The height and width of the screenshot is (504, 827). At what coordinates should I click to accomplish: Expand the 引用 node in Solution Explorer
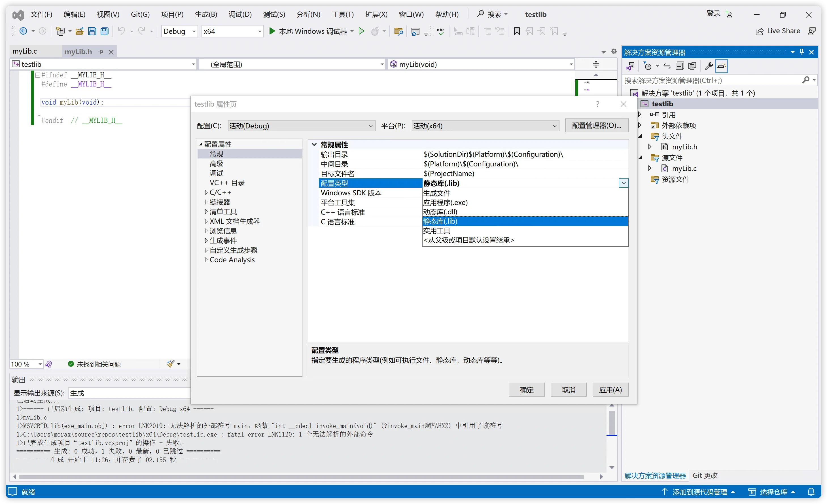click(640, 115)
